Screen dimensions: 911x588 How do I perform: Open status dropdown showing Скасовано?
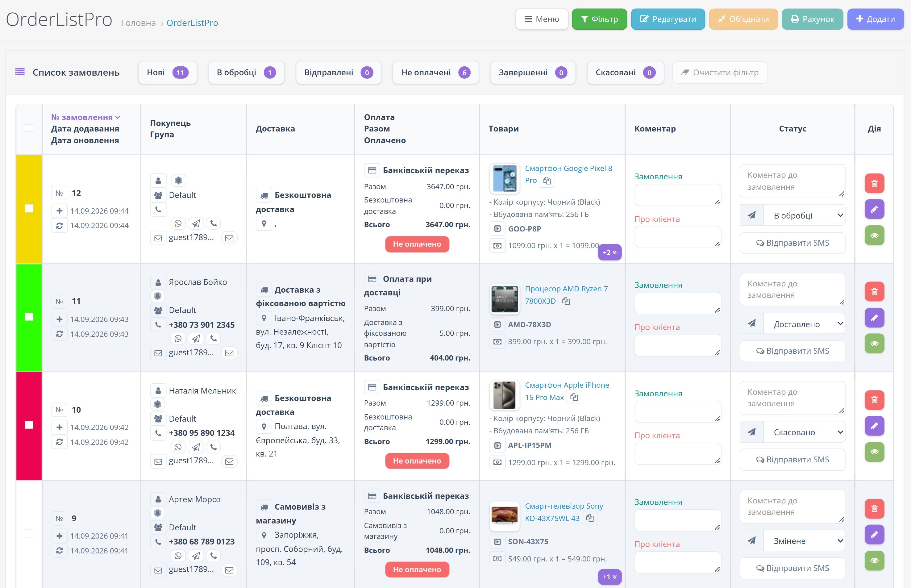[x=804, y=432]
